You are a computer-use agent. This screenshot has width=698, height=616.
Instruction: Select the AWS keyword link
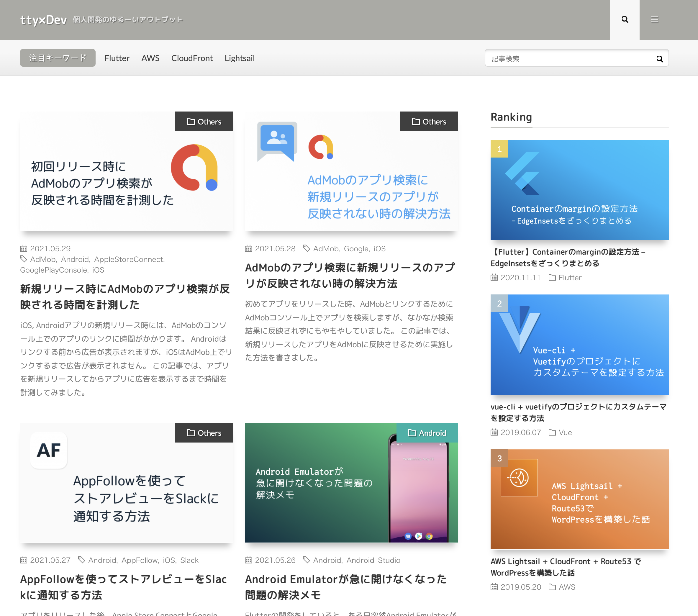(x=150, y=58)
